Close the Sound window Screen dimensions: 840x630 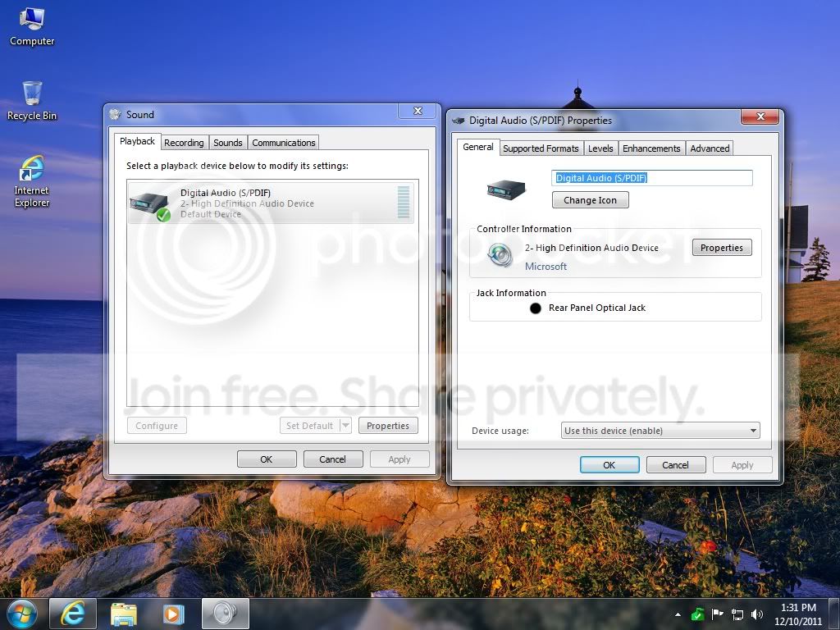click(x=418, y=111)
